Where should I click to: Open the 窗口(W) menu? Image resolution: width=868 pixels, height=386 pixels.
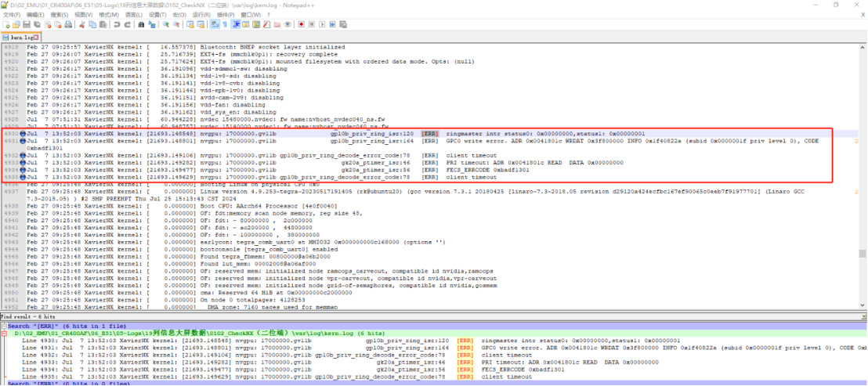coord(250,14)
